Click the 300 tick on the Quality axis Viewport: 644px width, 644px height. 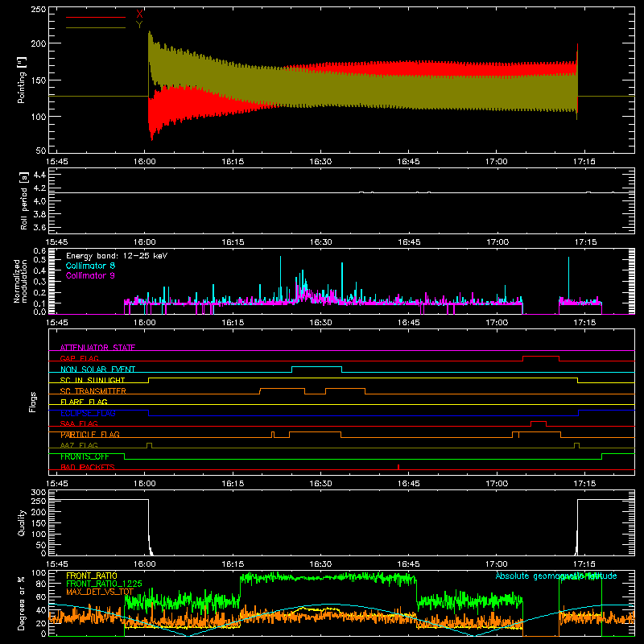tap(39, 493)
